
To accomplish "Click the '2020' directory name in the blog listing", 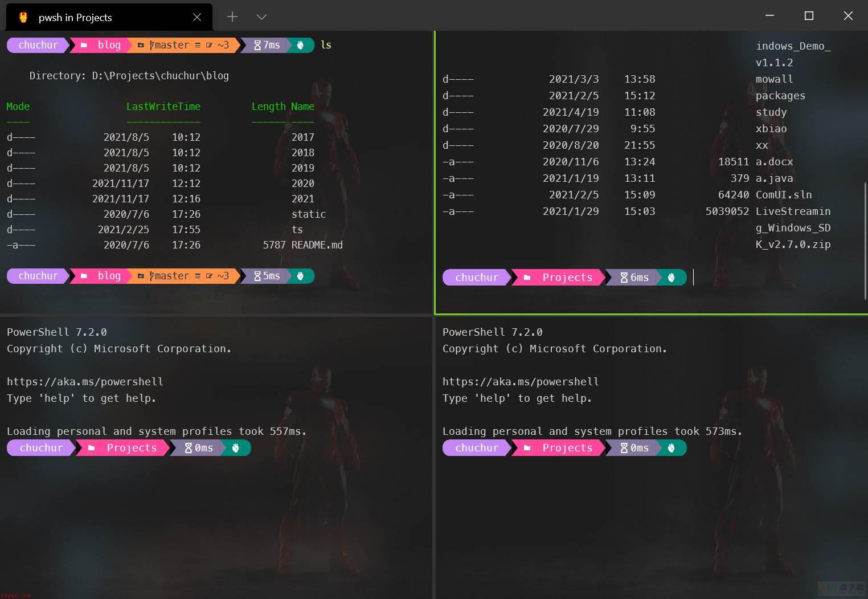I will click(x=303, y=184).
